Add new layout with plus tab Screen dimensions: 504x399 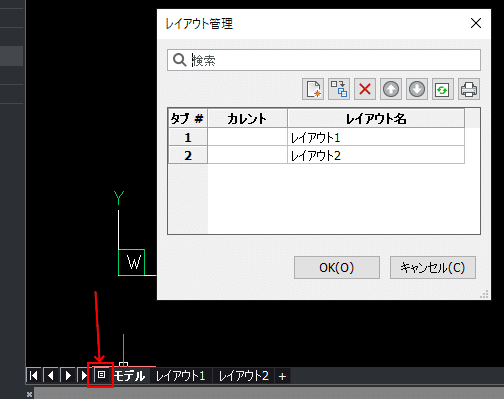coord(282,376)
